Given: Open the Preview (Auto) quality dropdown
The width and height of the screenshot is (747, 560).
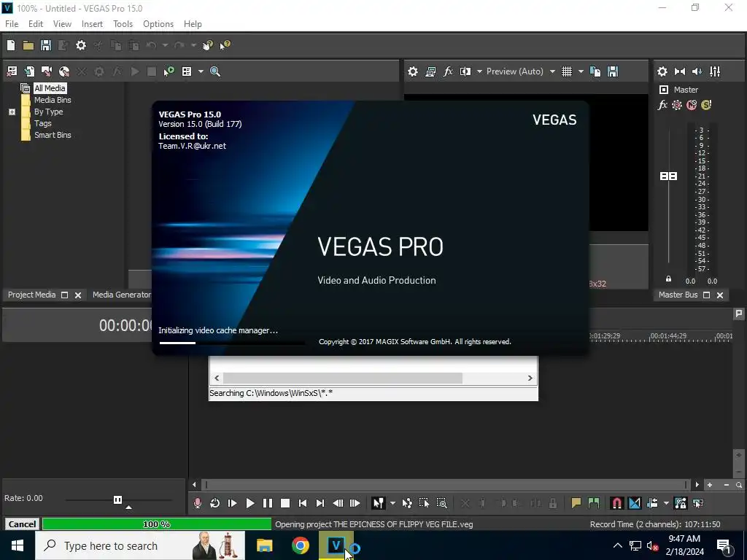Looking at the screenshot, I should [x=521, y=71].
